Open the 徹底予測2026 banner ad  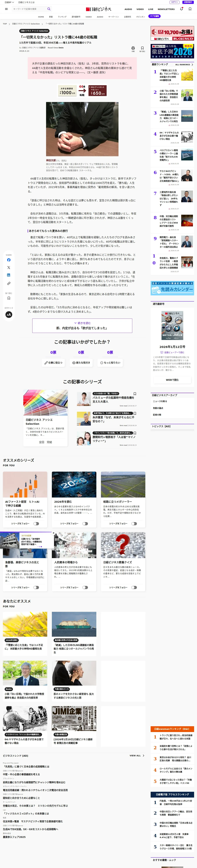[172, 52]
